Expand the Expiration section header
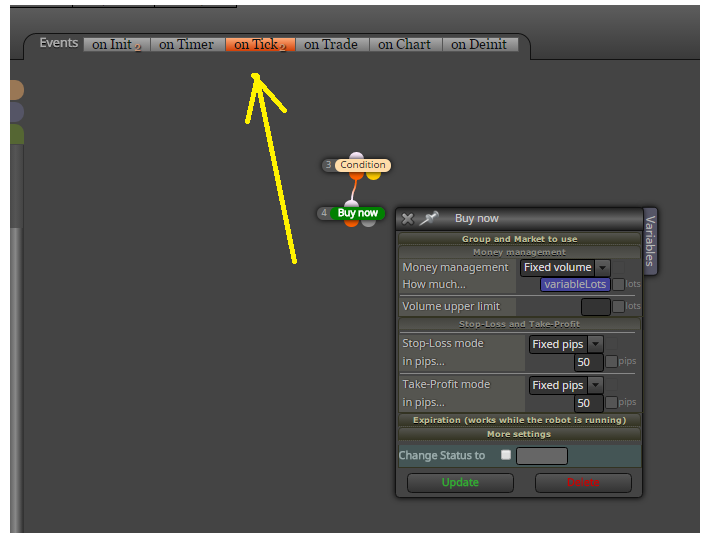Viewport: 713px width, 554px height. click(x=520, y=420)
